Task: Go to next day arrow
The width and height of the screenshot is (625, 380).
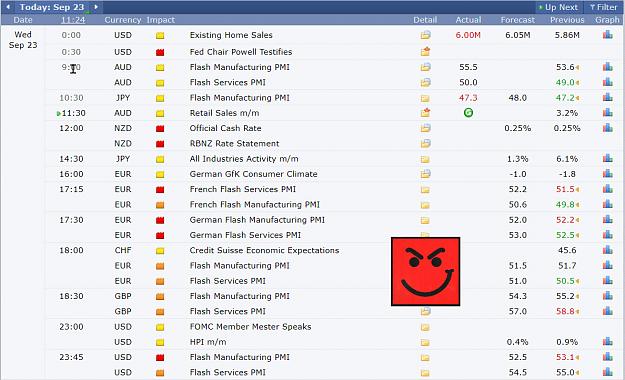Action: [96, 7]
